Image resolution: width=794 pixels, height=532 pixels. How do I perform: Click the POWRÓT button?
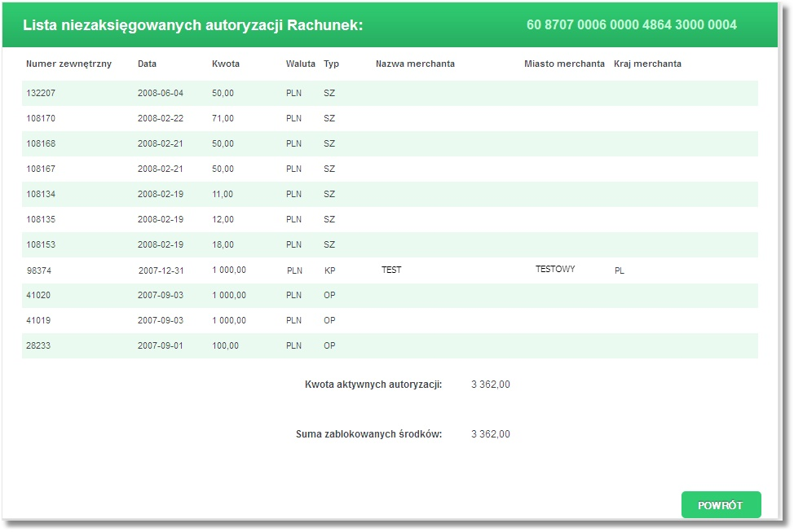[721, 504]
